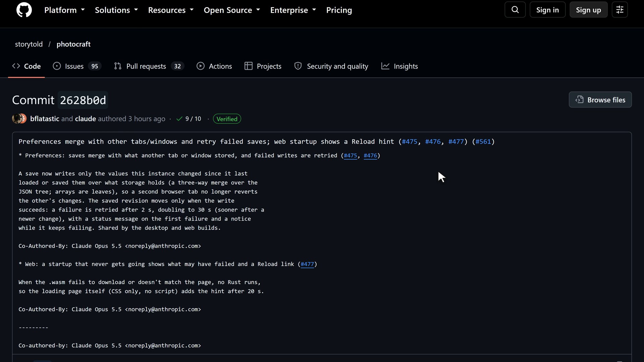Click the Verified signature badge
This screenshot has width=644, height=362.
pyautogui.click(x=227, y=119)
